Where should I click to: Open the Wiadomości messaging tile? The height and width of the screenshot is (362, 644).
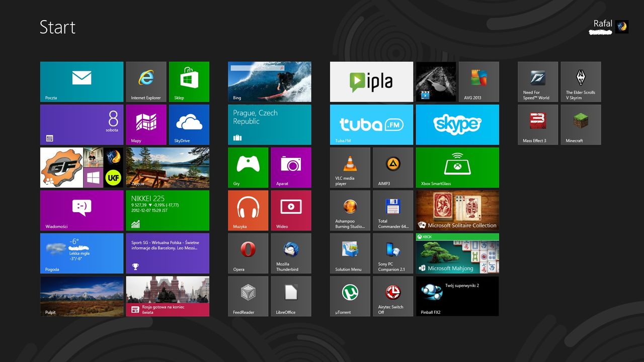[82, 210]
